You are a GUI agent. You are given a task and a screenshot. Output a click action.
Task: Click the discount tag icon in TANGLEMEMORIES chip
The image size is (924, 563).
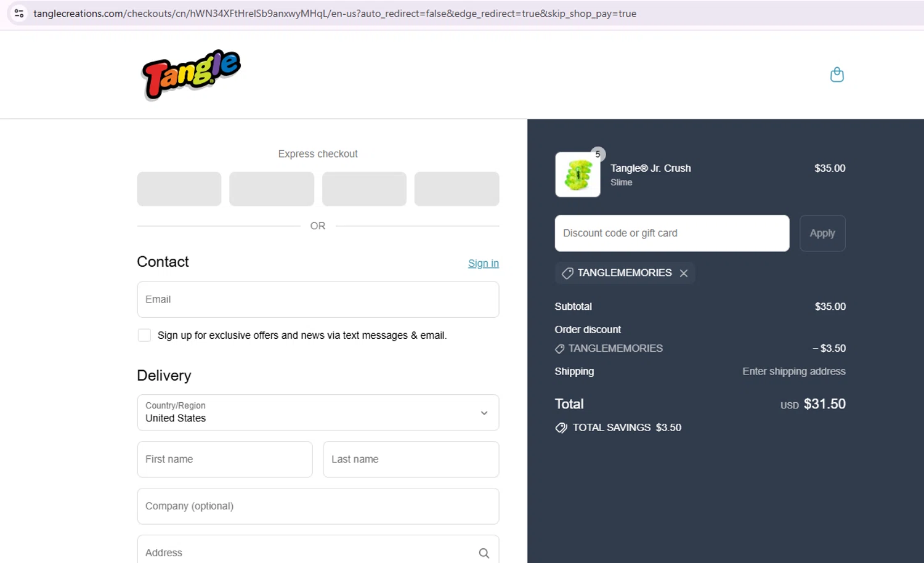(x=567, y=273)
